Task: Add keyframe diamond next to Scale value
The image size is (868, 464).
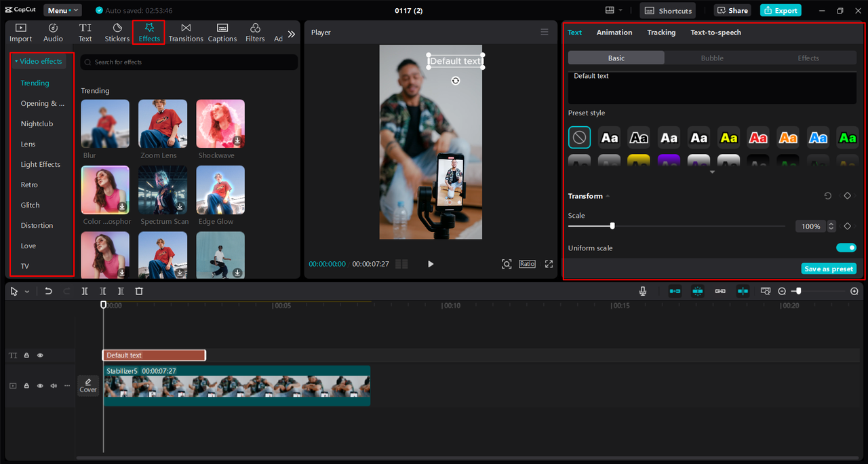Action: tap(848, 226)
